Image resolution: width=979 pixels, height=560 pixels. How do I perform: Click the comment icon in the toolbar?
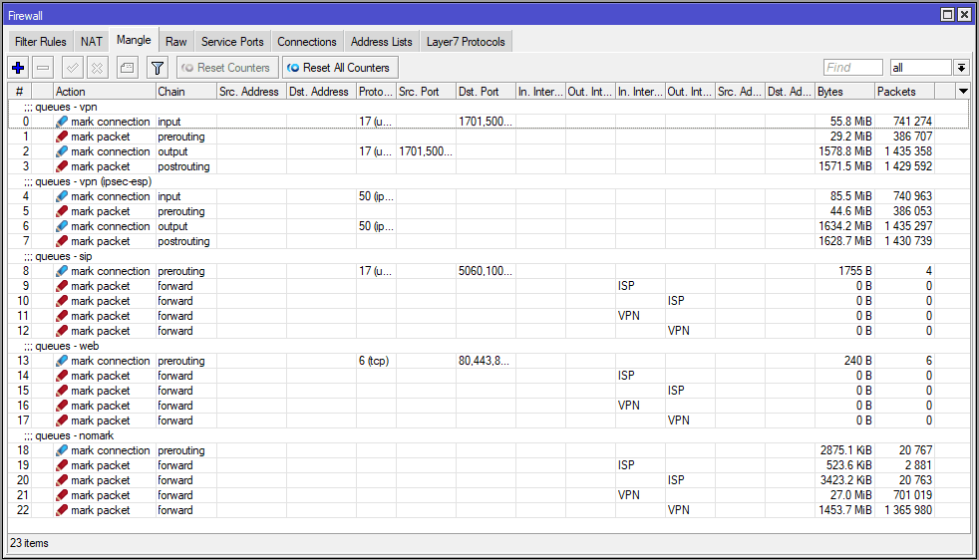[126, 68]
